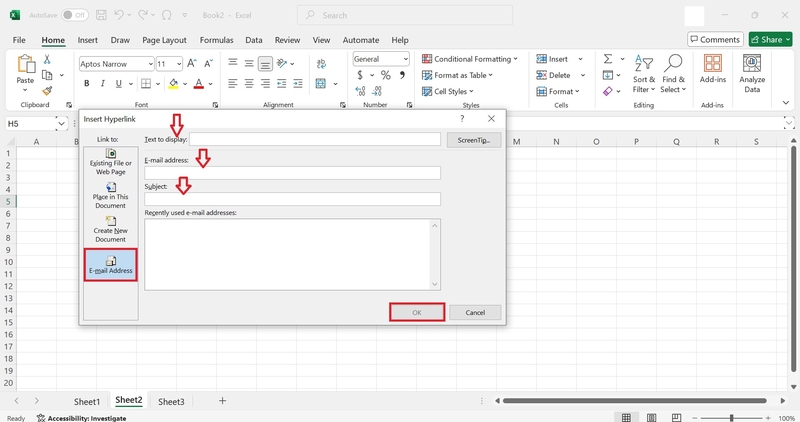Open the File menu
The height and width of the screenshot is (422, 800).
19,40
